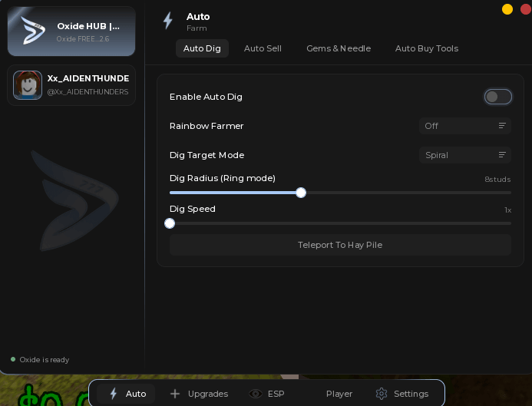Viewport: 532px width, 406px height.
Task: Select Player in the bottom navigation
Action: [x=339, y=394]
